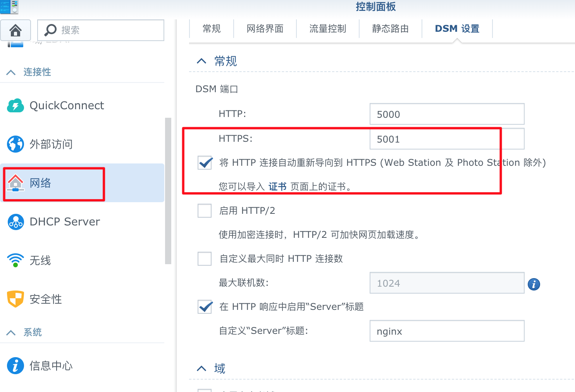Image resolution: width=575 pixels, height=392 pixels.
Task: Open 安全性 shield icon
Action: [15, 299]
